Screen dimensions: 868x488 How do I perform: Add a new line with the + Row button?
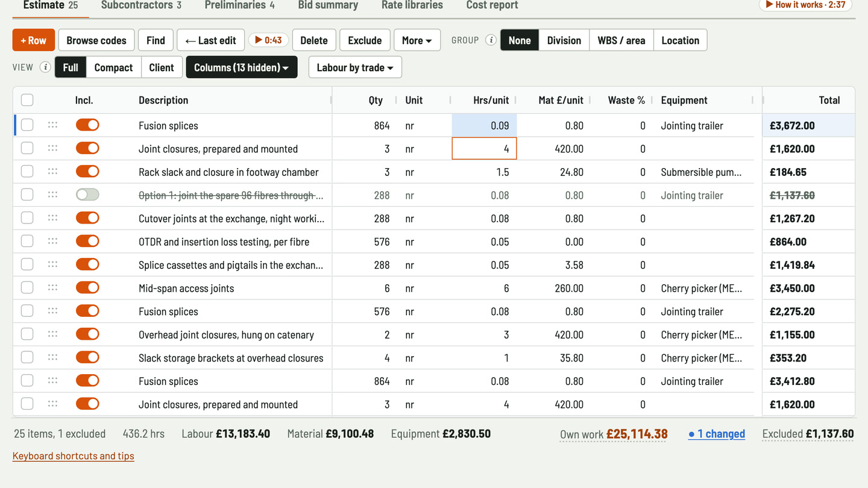tap(34, 40)
